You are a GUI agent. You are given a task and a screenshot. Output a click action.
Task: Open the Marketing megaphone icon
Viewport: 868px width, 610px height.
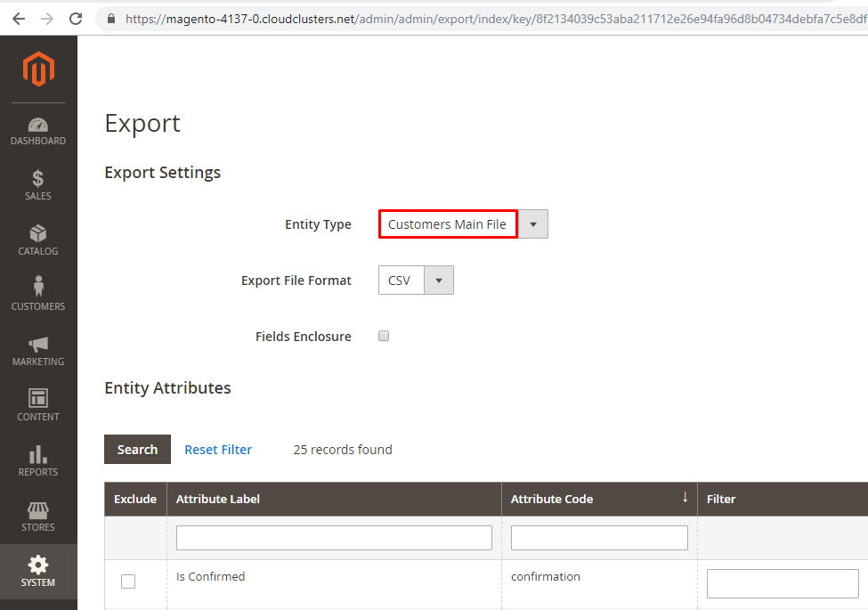tap(38, 345)
